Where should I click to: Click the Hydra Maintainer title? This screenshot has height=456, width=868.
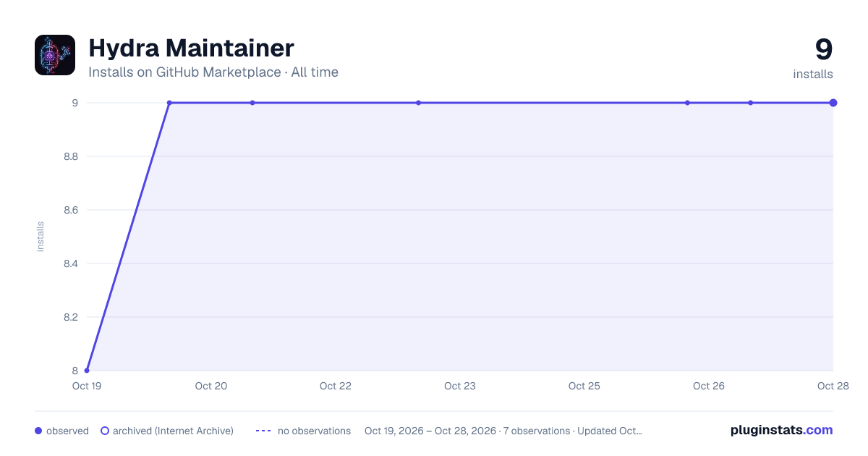[191, 48]
